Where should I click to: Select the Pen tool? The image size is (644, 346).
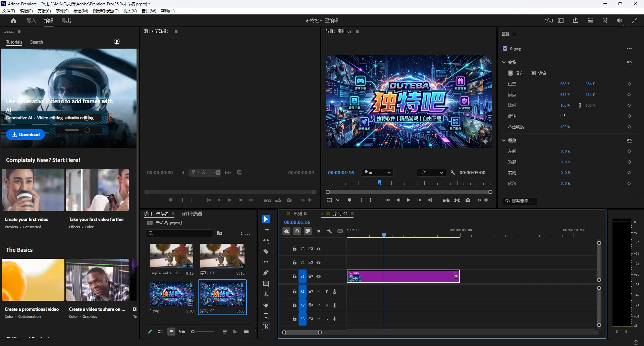pyautogui.click(x=266, y=273)
